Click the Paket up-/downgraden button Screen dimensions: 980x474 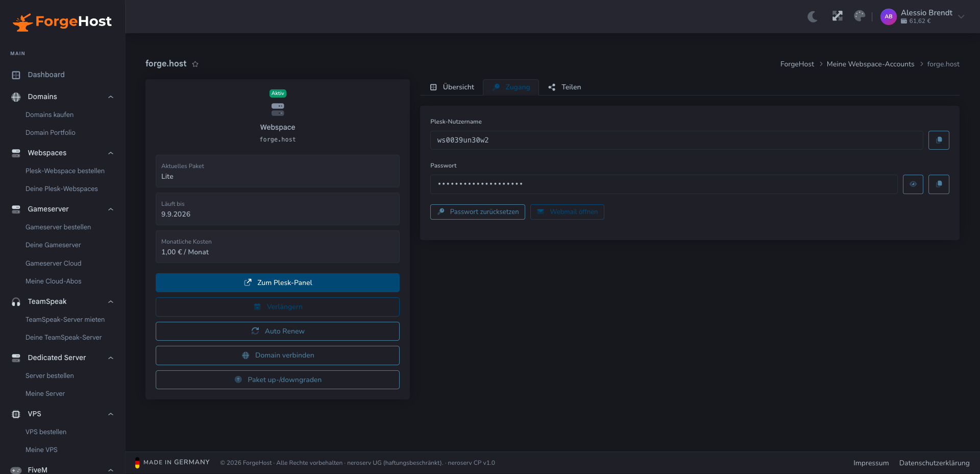click(x=278, y=380)
